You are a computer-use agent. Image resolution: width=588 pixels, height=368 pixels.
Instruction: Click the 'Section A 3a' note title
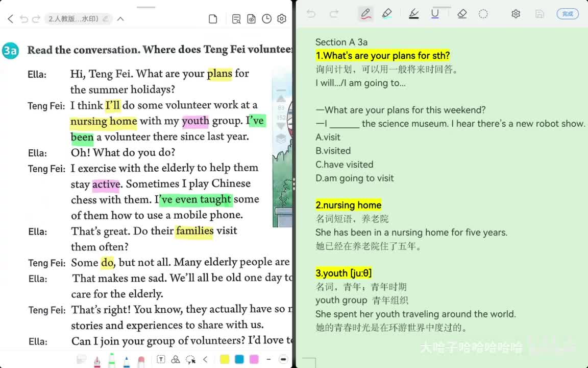(x=341, y=42)
